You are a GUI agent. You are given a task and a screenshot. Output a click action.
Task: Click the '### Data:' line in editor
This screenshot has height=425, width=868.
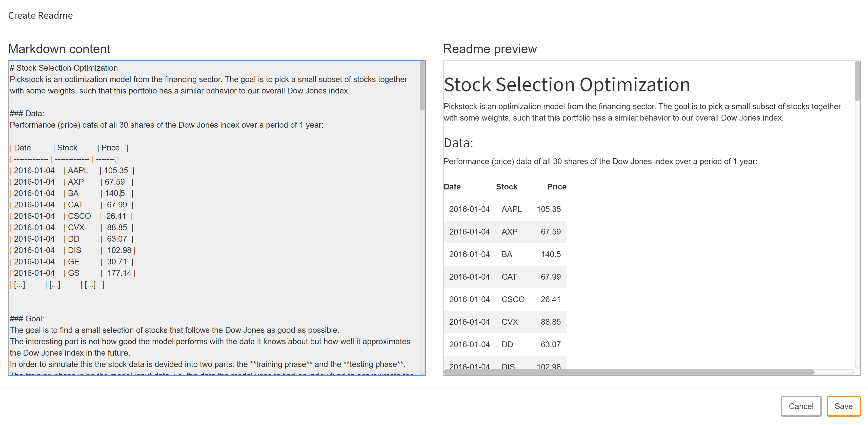(27, 113)
